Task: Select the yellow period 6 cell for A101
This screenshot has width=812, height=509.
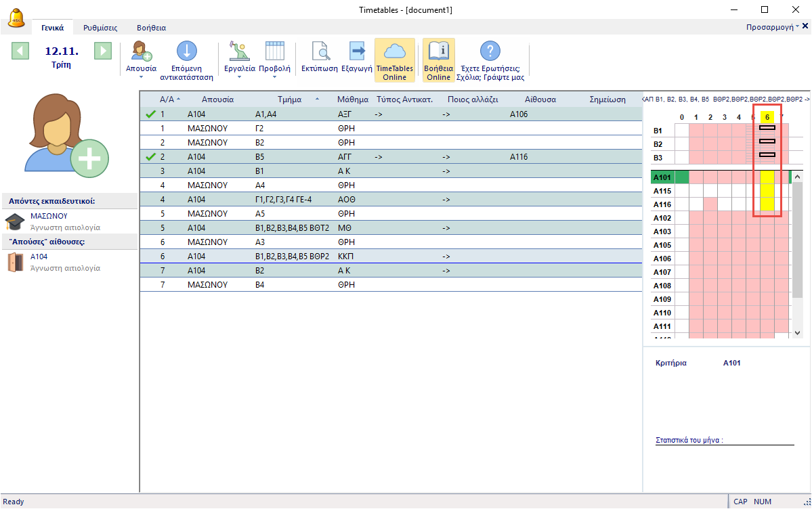Action: [x=767, y=177]
